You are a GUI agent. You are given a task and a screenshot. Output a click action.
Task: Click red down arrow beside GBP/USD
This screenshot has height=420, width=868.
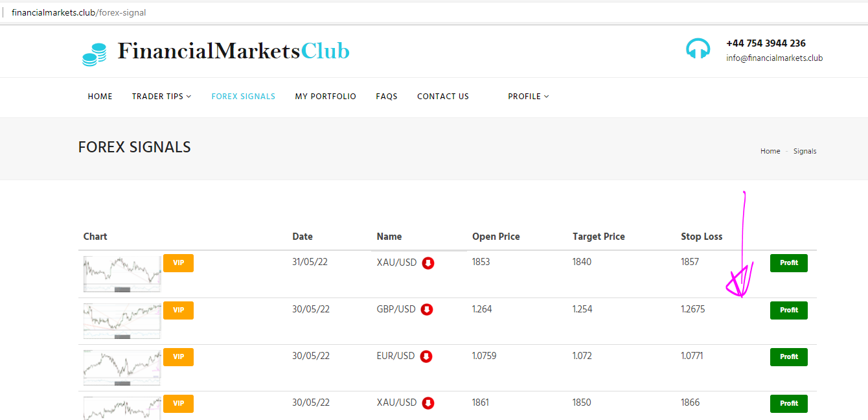point(427,310)
